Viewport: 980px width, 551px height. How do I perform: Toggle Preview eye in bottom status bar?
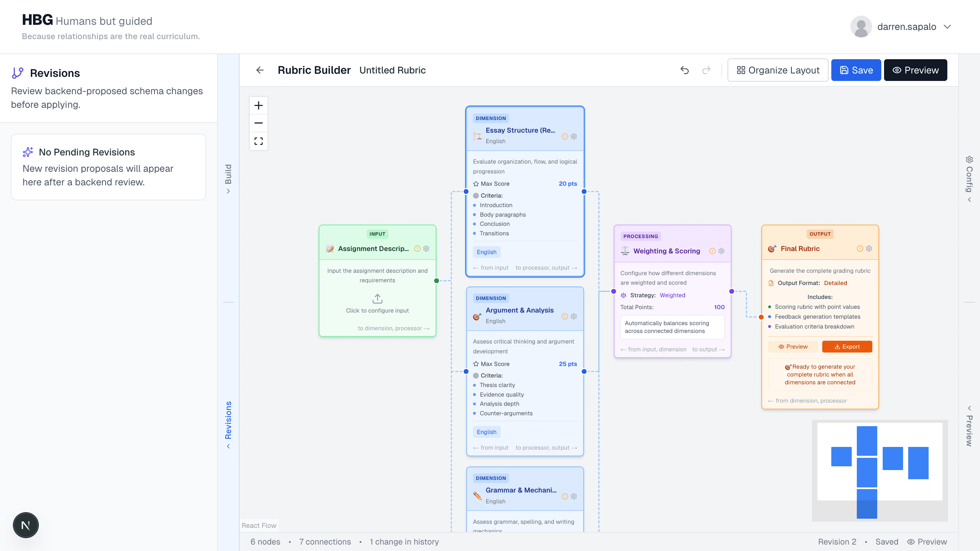click(927, 541)
